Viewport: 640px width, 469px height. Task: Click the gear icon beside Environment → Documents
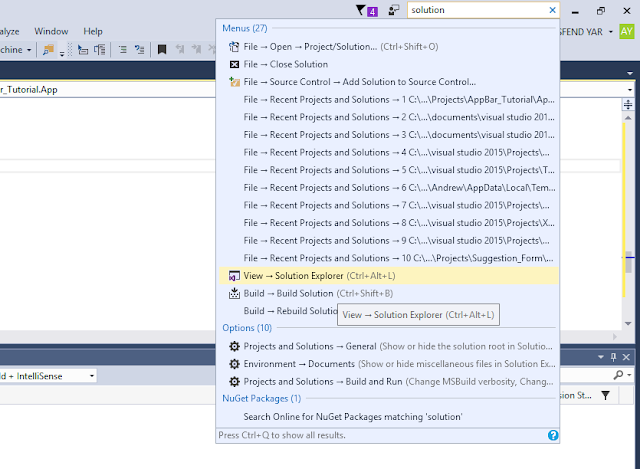pos(234,364)
